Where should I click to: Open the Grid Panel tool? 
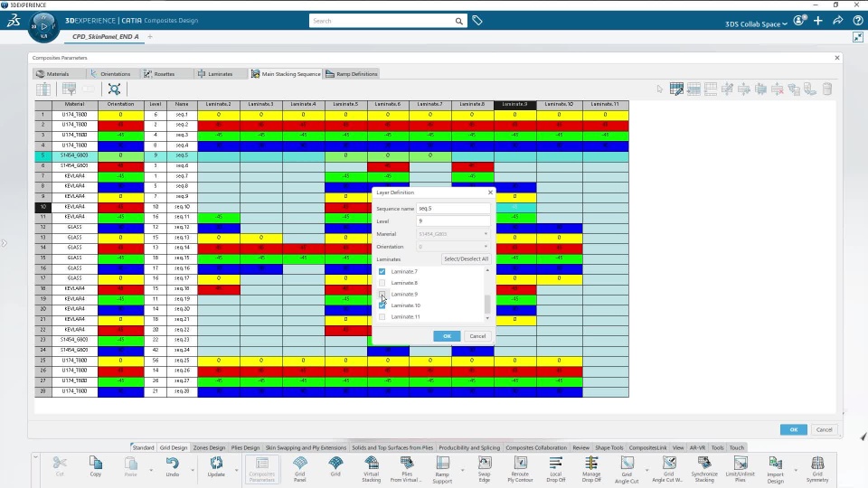coord(299,469)
